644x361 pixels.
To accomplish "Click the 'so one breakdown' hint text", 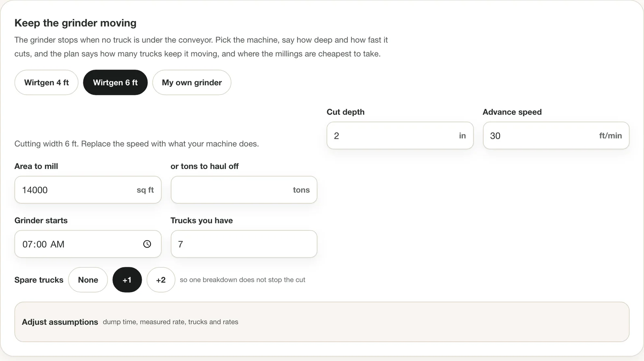I will (x=242, y=280).
